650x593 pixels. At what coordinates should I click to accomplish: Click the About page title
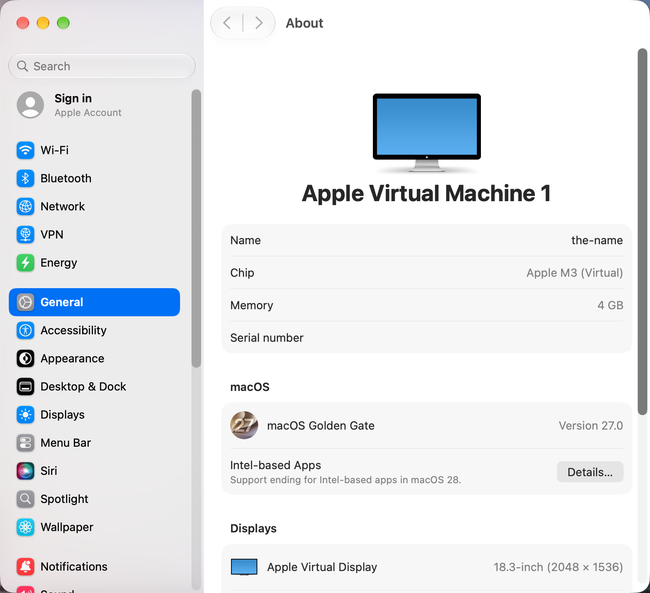click(304, 23)
